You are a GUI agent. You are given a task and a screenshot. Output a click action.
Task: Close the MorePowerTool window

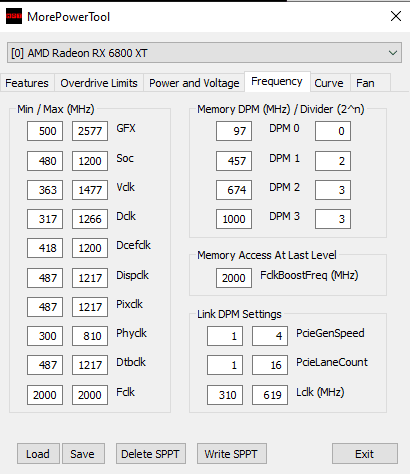396,16
